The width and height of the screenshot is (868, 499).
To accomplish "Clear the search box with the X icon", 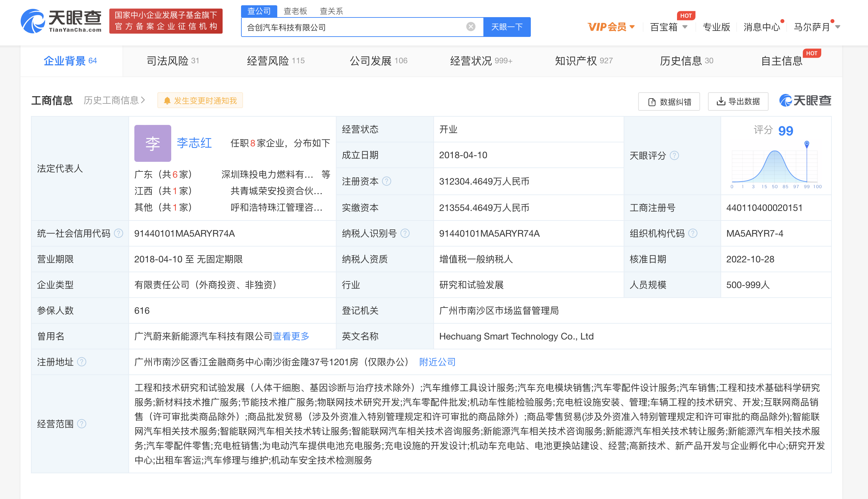I will coord(471,27).
